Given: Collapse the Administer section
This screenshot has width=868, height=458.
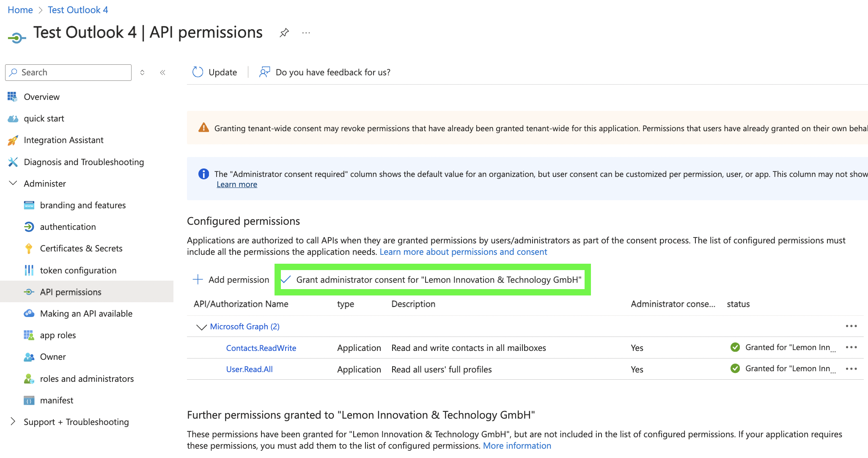Looking at the screenshot, I should (13, 183).
